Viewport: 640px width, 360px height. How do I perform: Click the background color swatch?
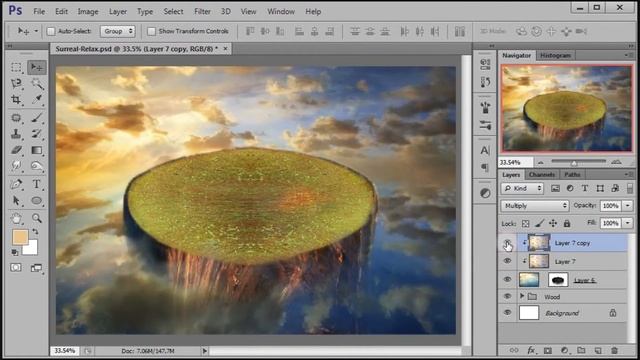(32, 248)
